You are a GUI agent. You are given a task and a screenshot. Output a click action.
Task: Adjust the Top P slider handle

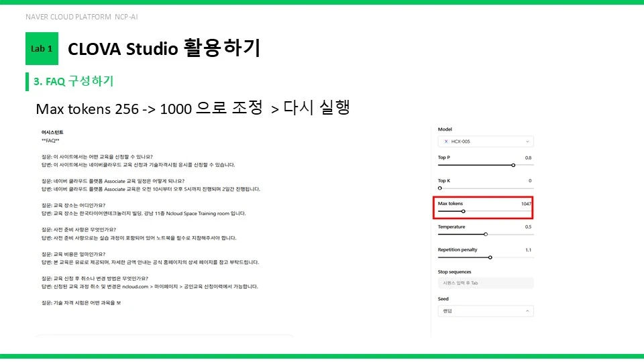[x=513, y=165]
